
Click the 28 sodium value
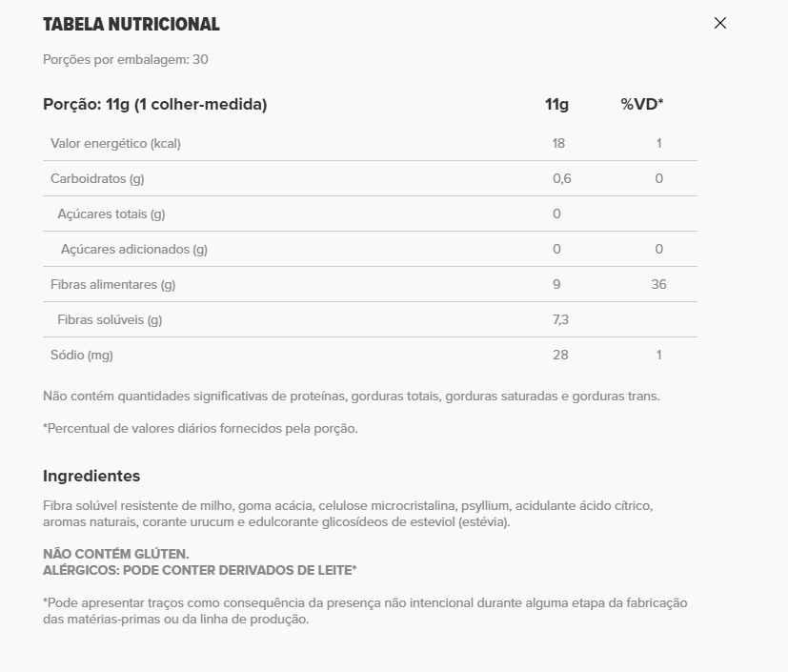click(x=561, y=355)
